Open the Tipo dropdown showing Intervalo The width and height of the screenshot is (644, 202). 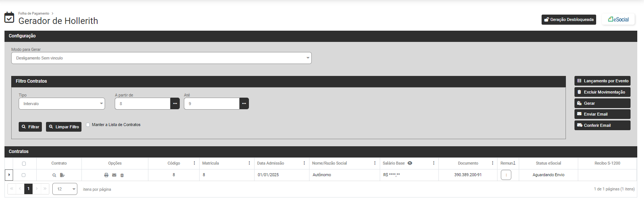(x=62, y=104)
